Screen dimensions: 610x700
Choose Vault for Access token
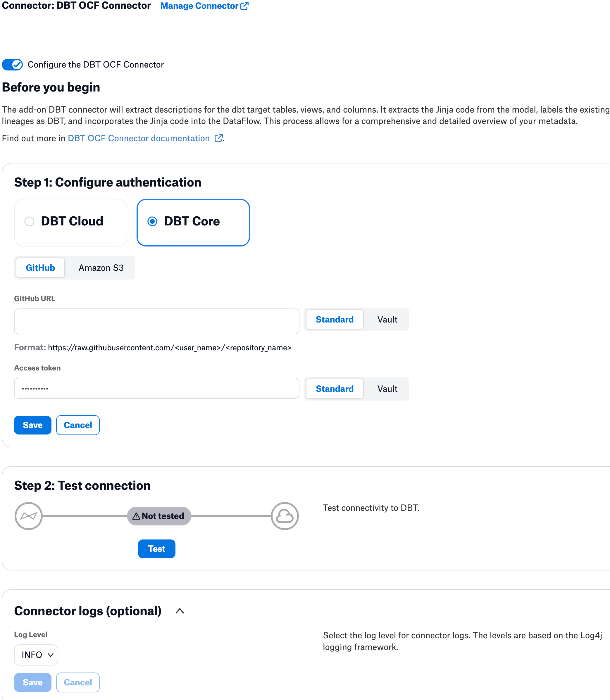point(387,389)
